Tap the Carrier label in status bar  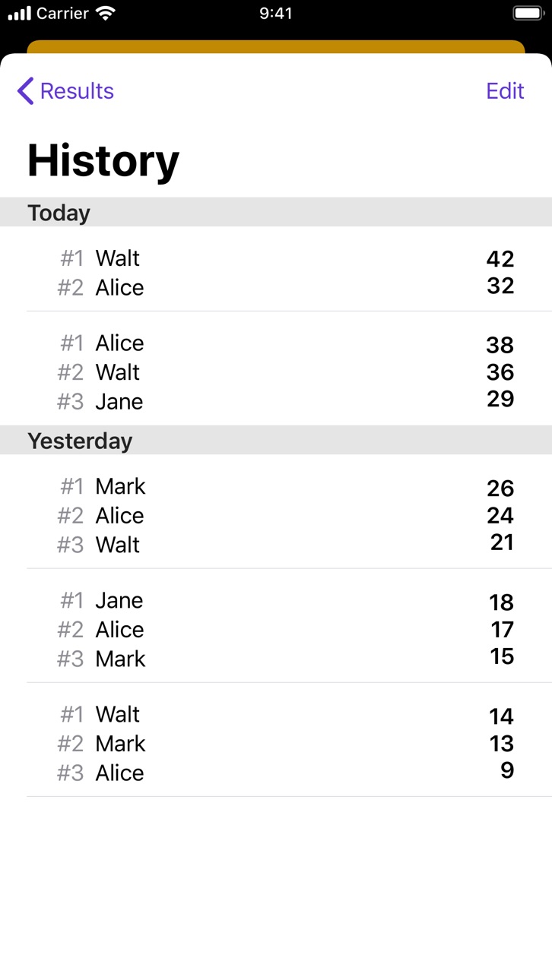(x=63, y=13)
